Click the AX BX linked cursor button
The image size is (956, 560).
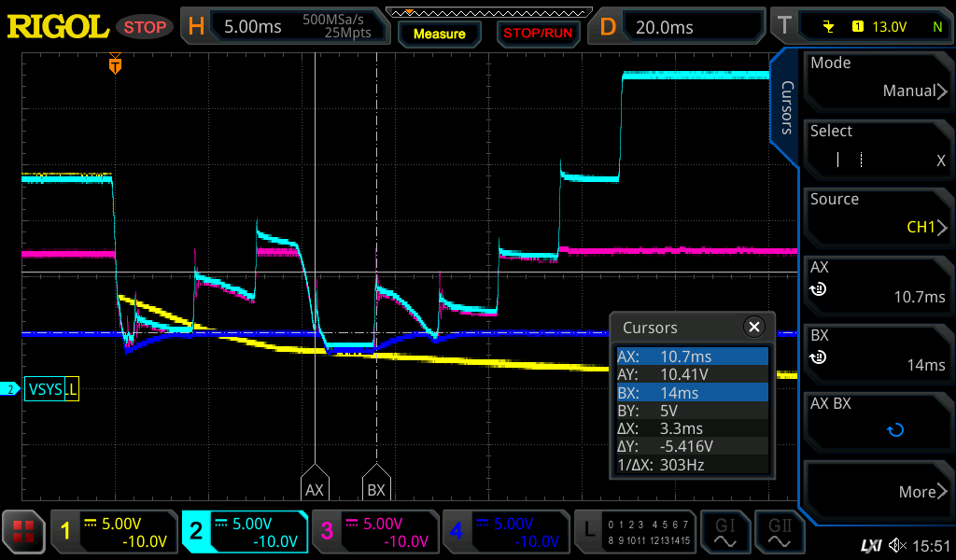[878, 421]
